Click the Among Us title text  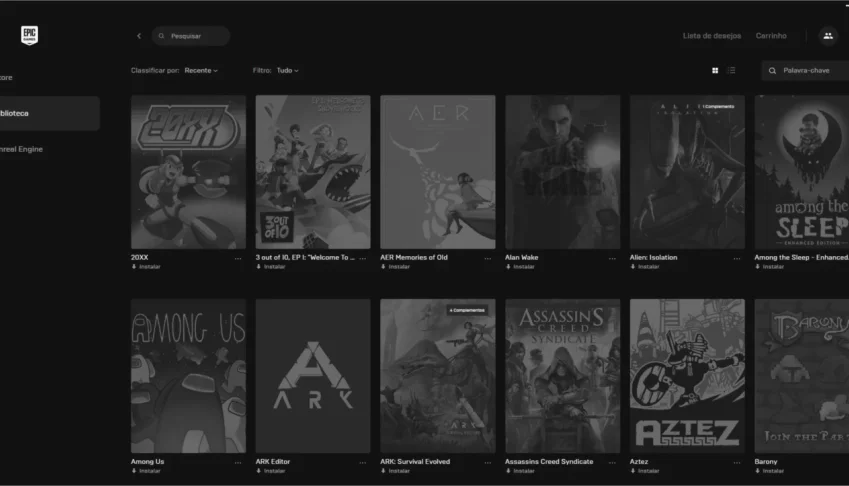(x=147, y=462)
